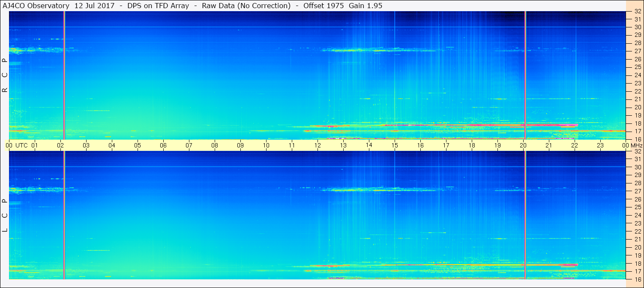Image resolution: width=644 pixels, height=288 pixels.
Task: Click the 27 MHz tick of LCP panel
Action: (637, 191)
